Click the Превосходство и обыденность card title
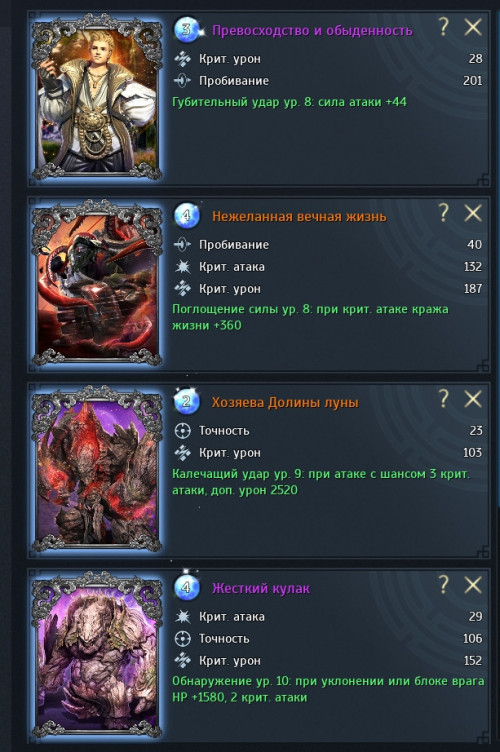This screenshot has height=752, width=500. point(312,31)
